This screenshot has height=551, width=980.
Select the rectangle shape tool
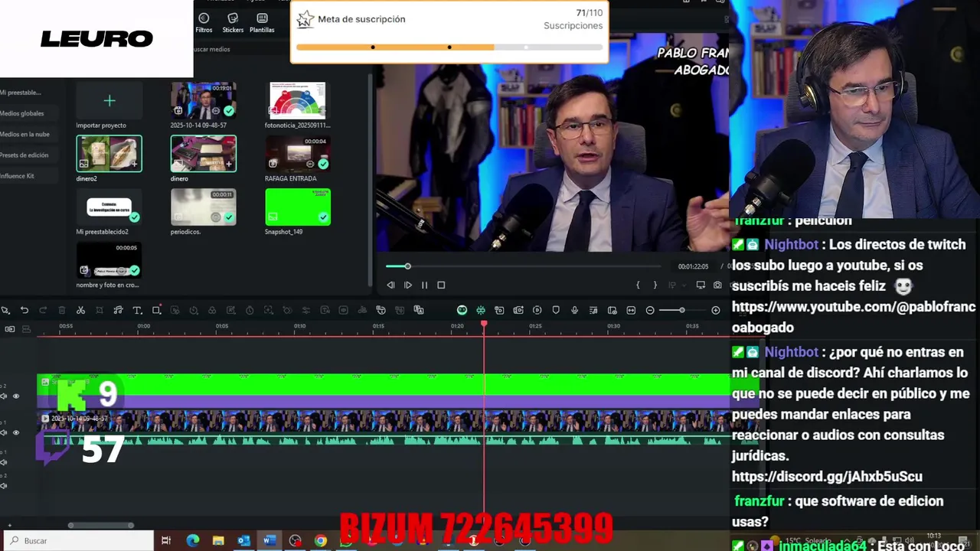[156, 310]
